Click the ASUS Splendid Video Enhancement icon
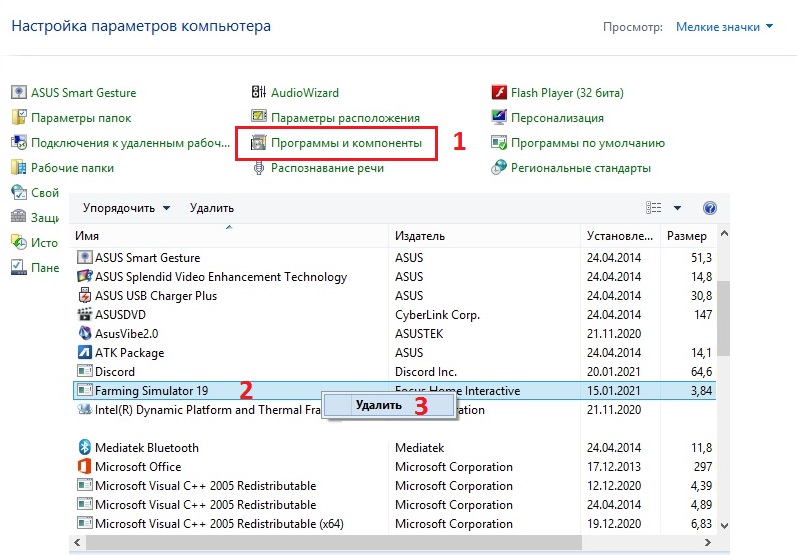Image resolution: width=797 pixels, height=555 pixels. [x=84, y=276]
